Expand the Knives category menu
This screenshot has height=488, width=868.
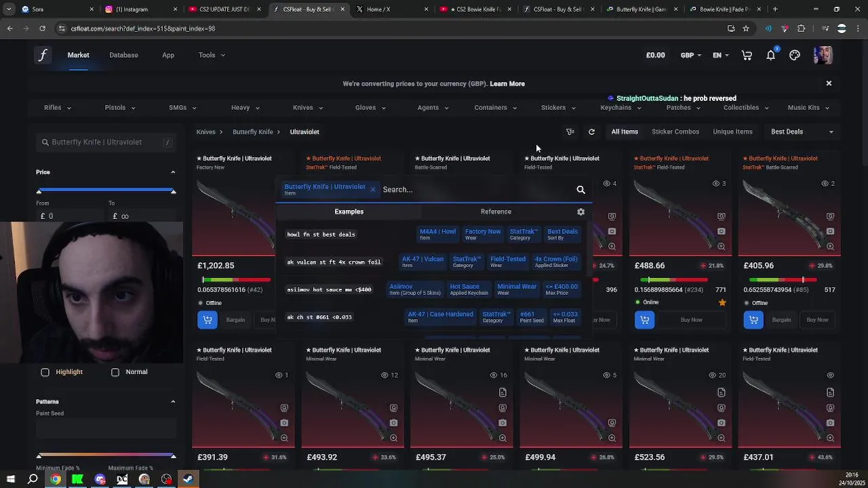(308, 108)
